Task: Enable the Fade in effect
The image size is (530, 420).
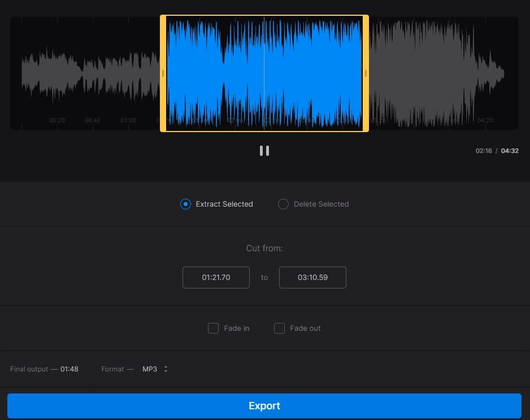Action: pos(213,328)
